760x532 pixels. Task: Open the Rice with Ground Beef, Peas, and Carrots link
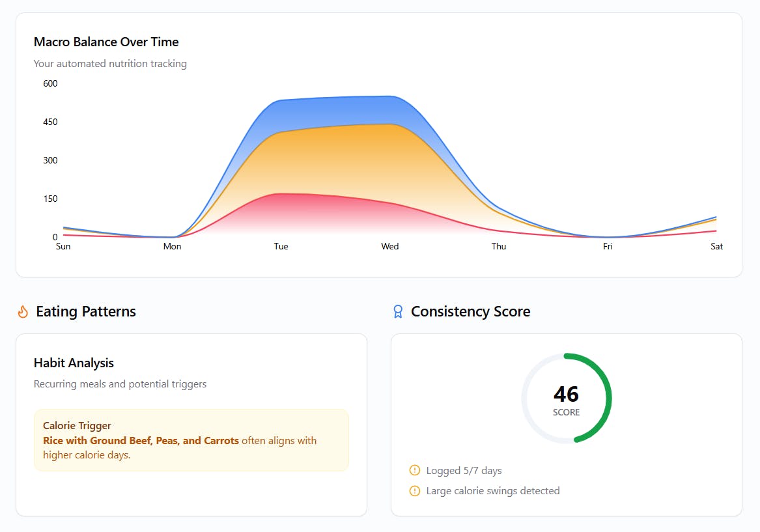coord(141,440)
